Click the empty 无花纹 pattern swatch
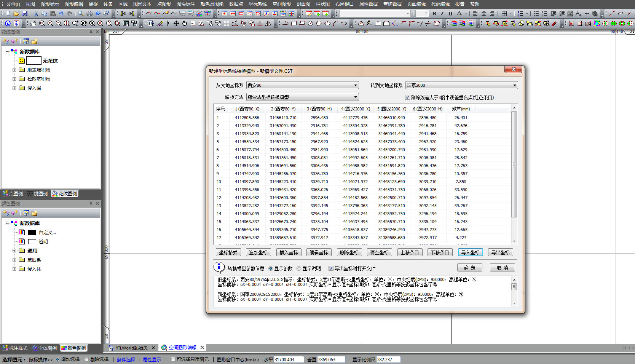The image size is (635, 364). pyautogui.click(x=34, y=61)
